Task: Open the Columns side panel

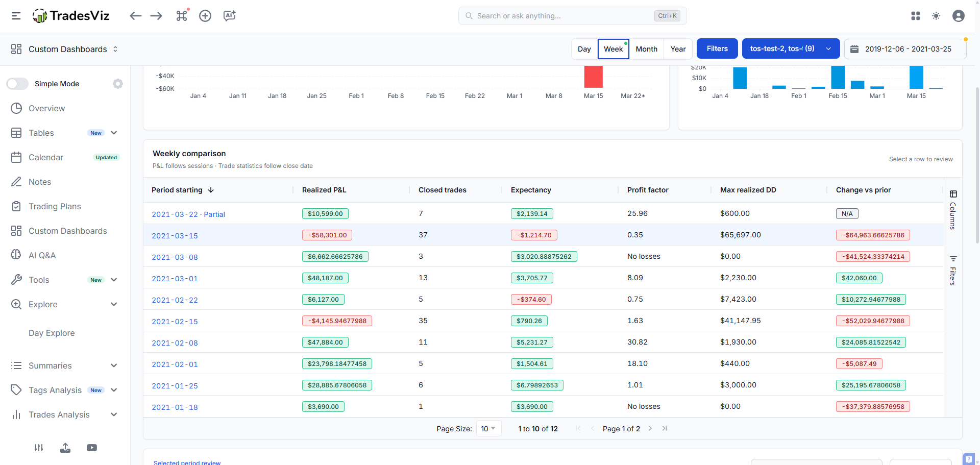Action: (x=953, y=209)
